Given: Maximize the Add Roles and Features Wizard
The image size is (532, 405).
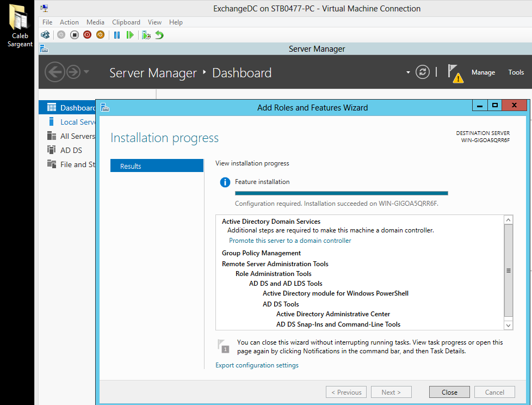Looking at the screenshot, I should tap(494, 106).
